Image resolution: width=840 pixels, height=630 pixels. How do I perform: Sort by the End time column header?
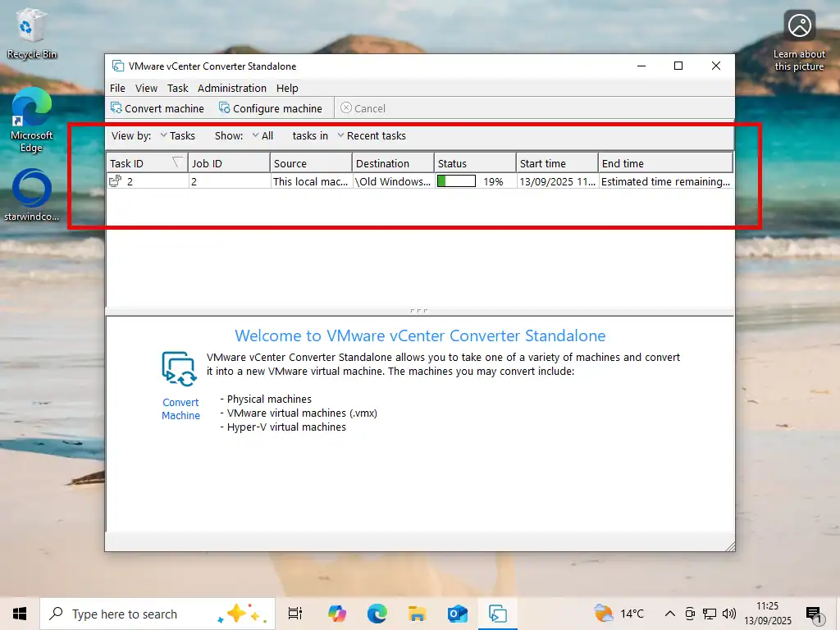(665, 163)
